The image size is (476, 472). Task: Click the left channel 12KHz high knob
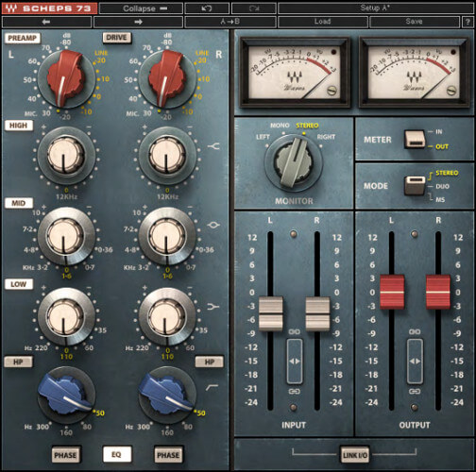tap(66, 155)
